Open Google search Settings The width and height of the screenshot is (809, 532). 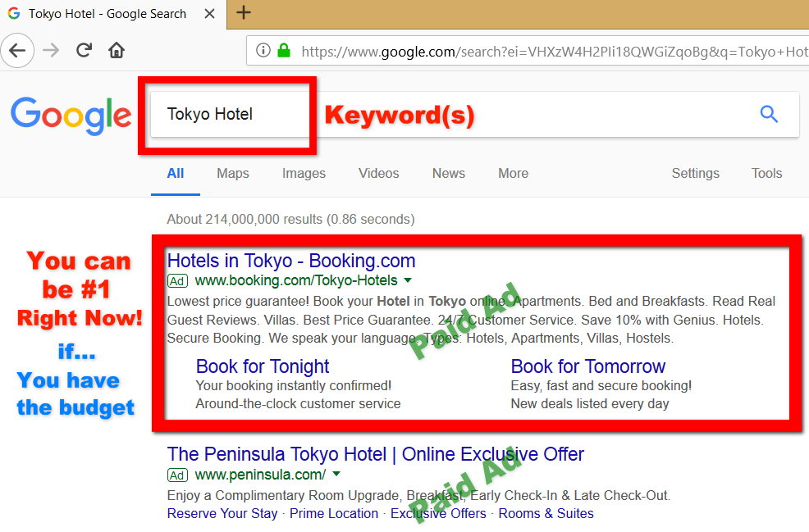695,174
